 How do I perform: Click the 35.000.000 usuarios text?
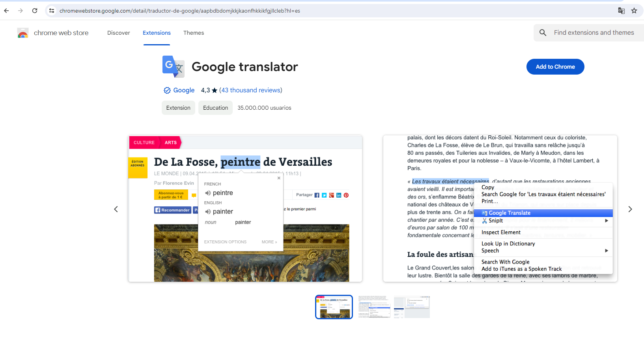(264, 108)
